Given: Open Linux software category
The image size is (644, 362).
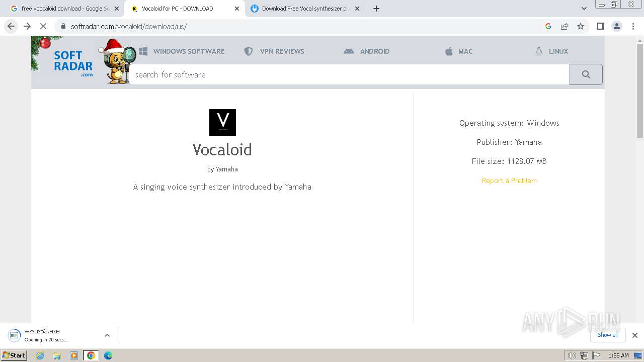Looking at the screenshot, I should click(x=552, y=51).
